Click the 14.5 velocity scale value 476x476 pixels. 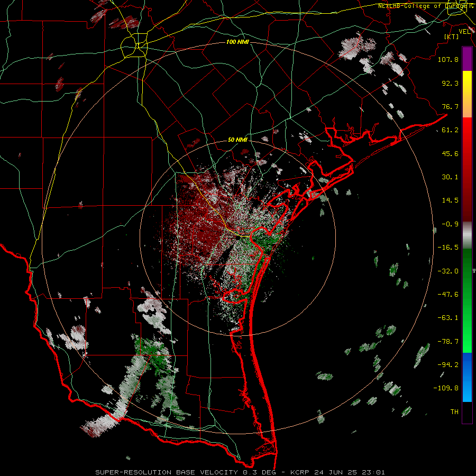point(450,200)
